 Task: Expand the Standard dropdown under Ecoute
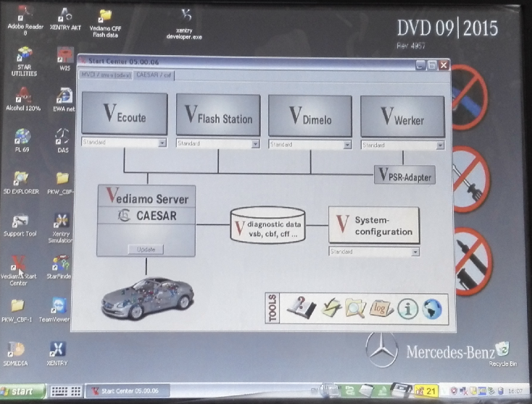click(x=162, y=143)
